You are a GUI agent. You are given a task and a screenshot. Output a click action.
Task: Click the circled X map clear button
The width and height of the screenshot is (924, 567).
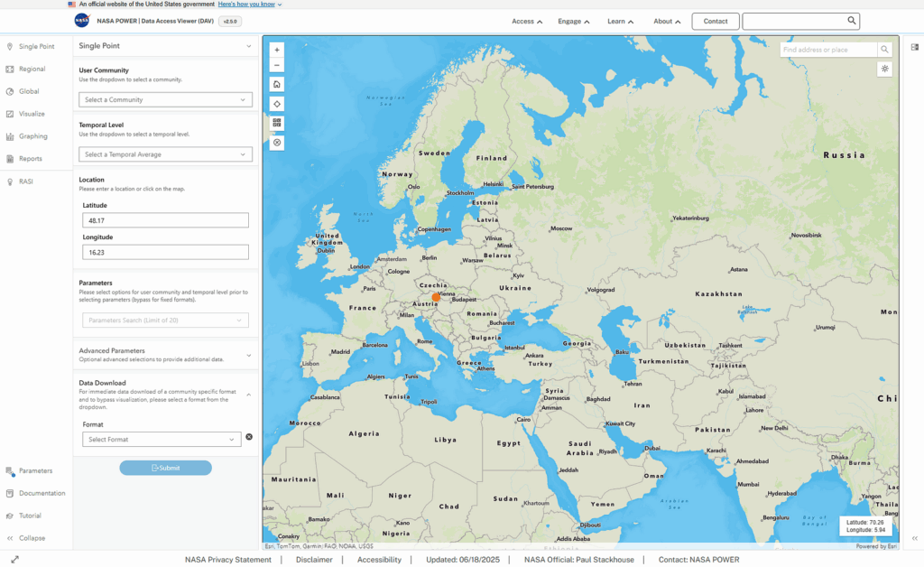[277, 143]
